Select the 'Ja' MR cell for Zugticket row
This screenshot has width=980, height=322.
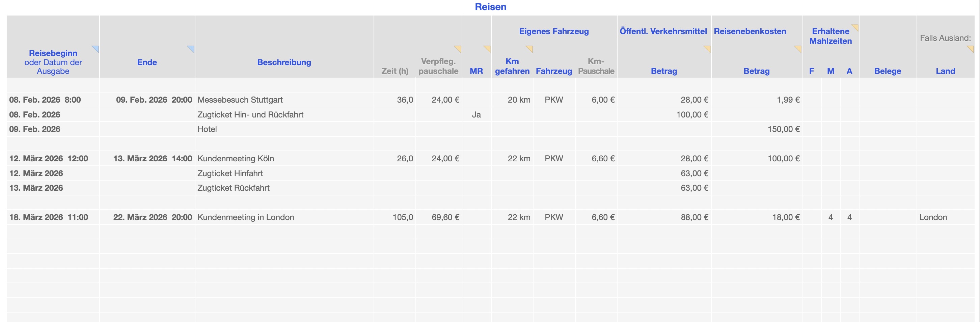coord(476,114)
